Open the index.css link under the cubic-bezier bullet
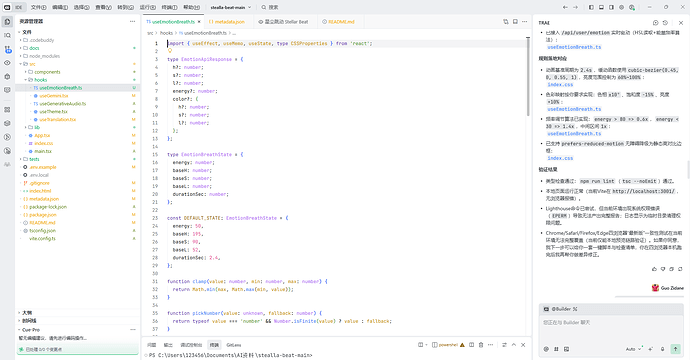 pyautogui.click(x=560, y=84)
